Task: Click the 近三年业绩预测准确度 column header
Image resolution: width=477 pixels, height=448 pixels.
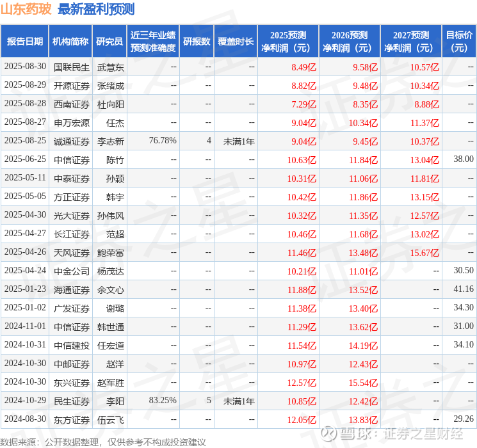Action: click(153, 42)
